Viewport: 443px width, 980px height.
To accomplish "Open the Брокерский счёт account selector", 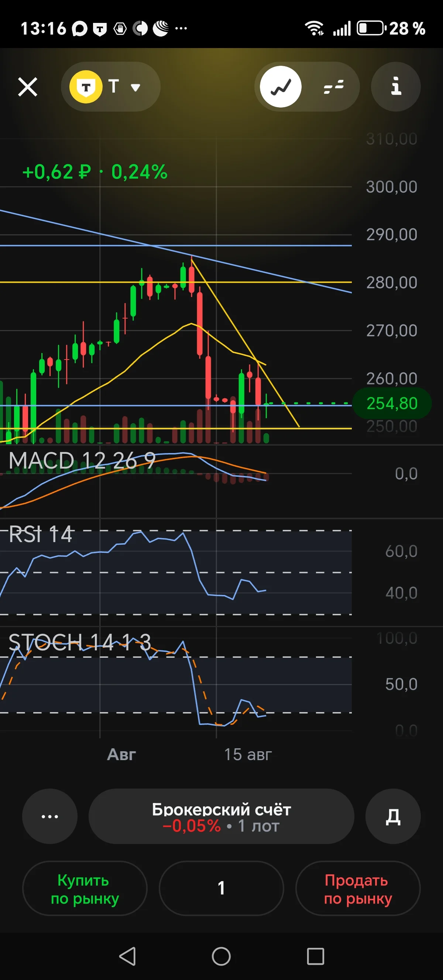I will click(221, 816).
